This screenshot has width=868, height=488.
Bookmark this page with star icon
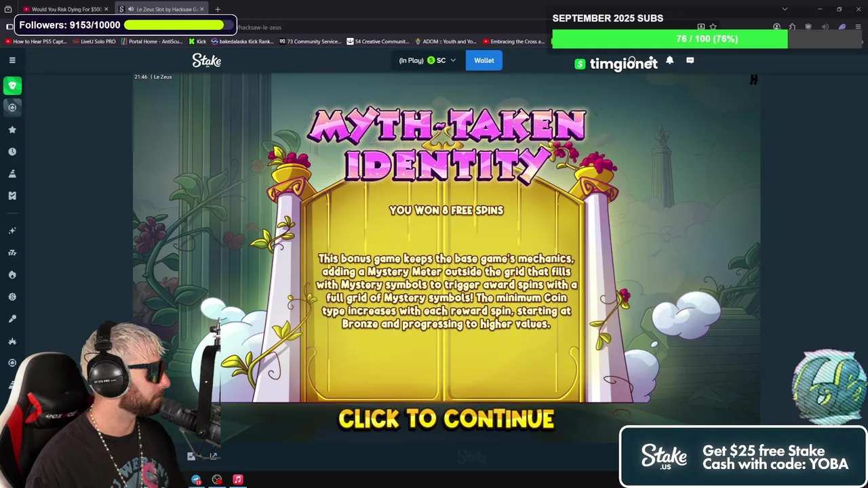point(713,27)
